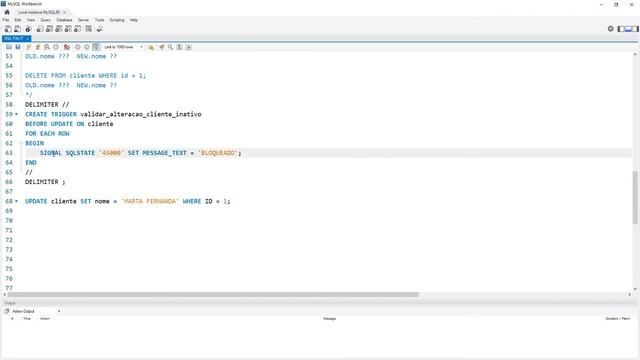Collapse the BEGIN block at line 62
Image resolution: width=640 pixels, height=360 pixels.
pos(21,143)
